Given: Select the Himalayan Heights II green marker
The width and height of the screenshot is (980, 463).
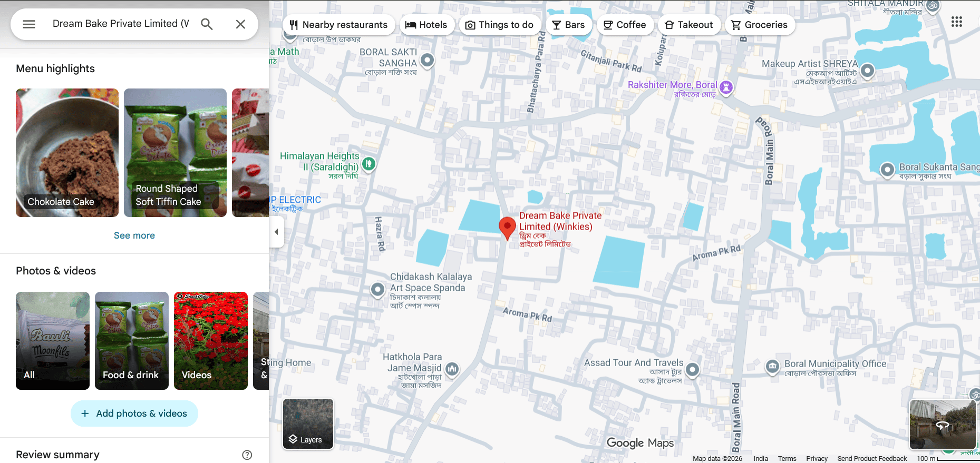Looking at the screenshot, I should click(369, 164).
